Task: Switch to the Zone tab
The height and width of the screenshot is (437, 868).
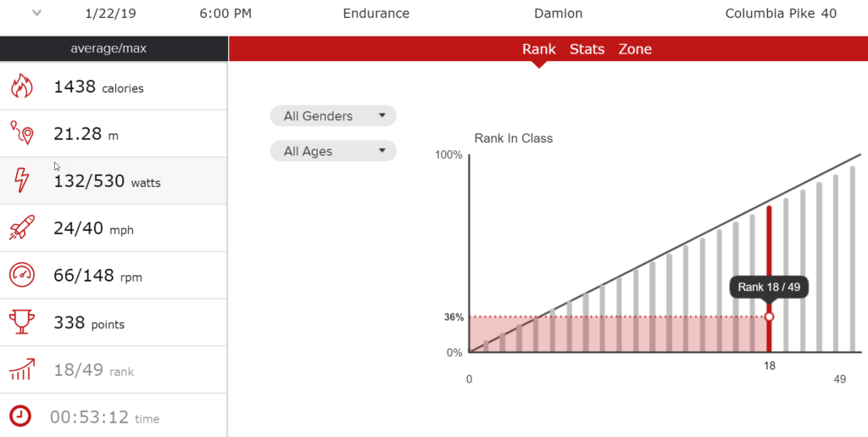Action: click(x=635, y=49)
